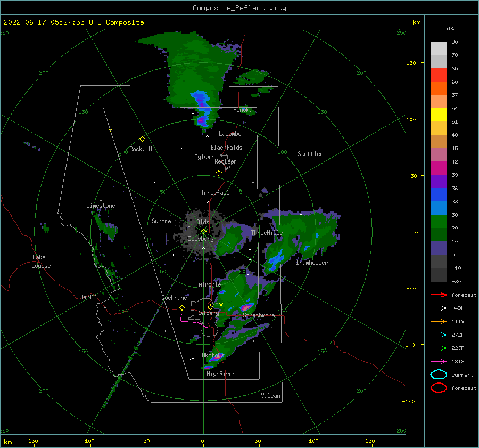Click the Innisfail town label
Viewport: 479px width, 448px height.
215,193
